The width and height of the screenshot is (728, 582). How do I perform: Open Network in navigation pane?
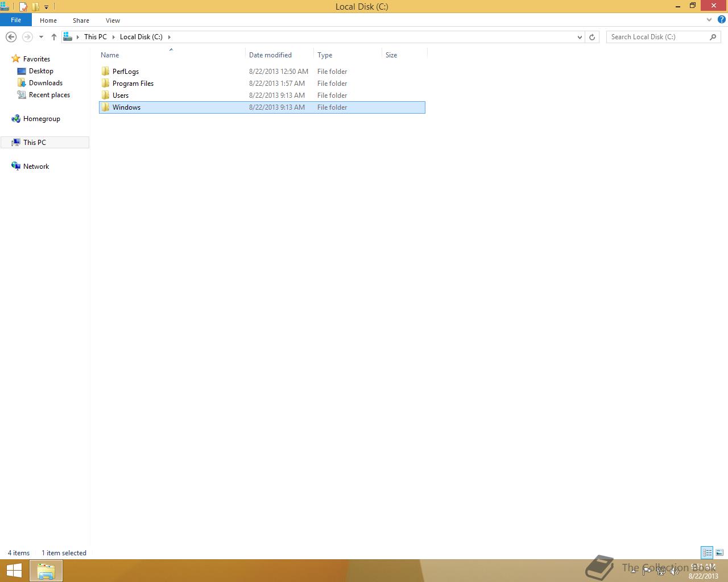coord(36,167)
